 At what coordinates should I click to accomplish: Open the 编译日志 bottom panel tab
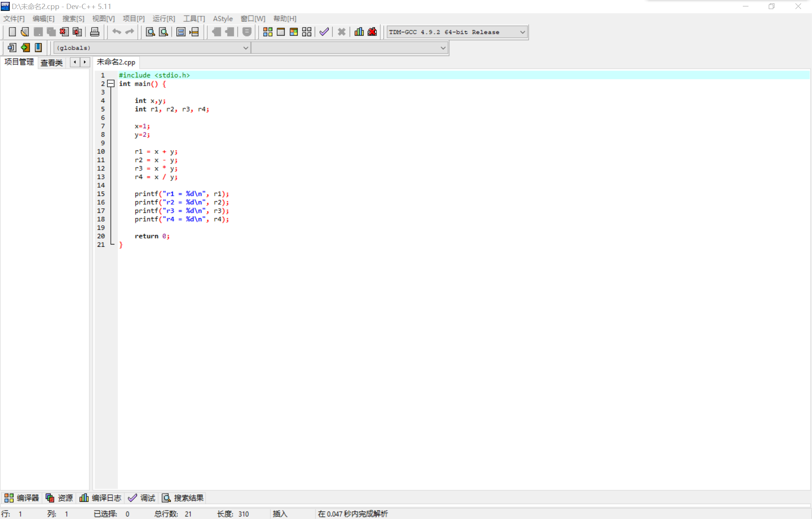click(100, 498)
